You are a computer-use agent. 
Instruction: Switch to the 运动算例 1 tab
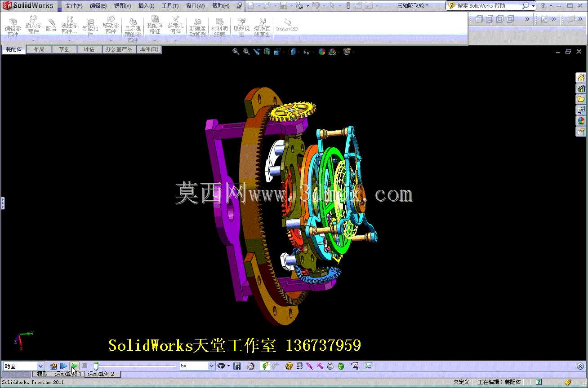click(x=68, y=374)
